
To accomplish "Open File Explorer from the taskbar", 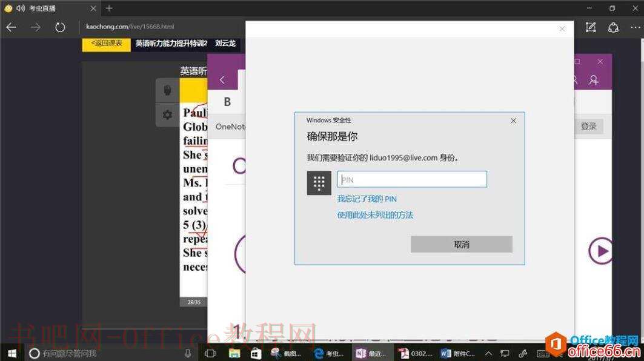I will pyautogui.click(x=234, y=353).
